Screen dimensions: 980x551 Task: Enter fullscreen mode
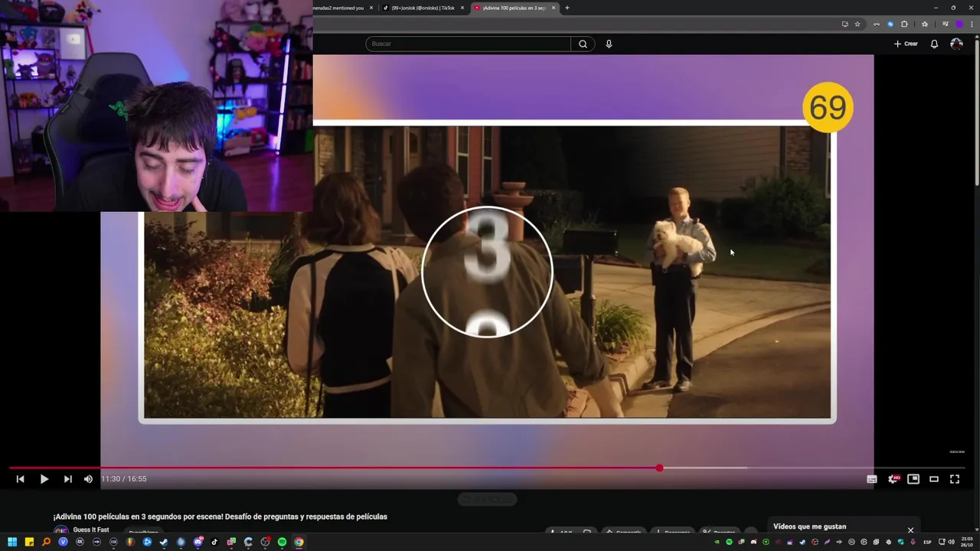tap(955, 479)
